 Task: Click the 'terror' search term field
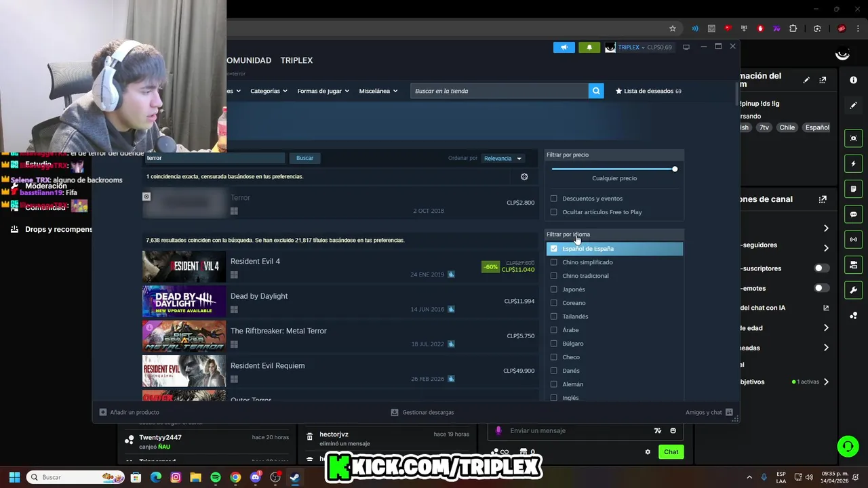click(214, 158)
